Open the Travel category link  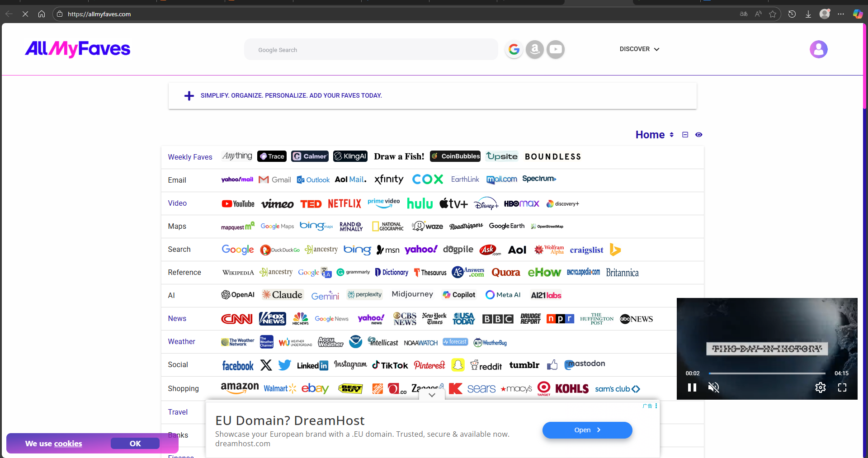tap(178, 412)
